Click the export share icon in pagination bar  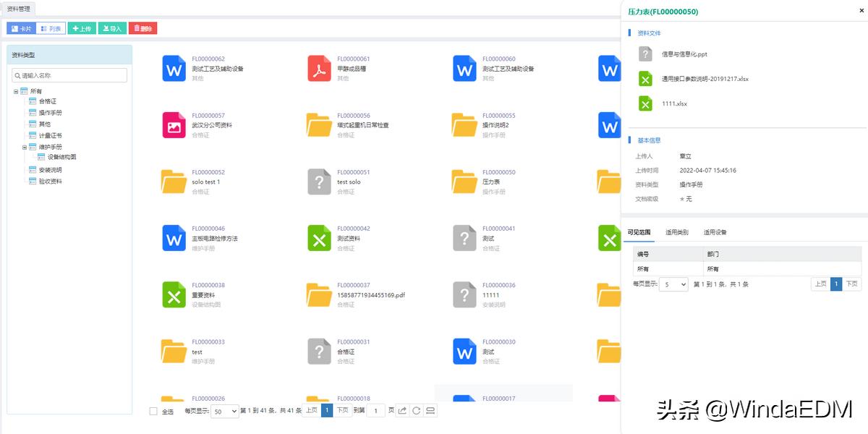(x=402, y=411)
